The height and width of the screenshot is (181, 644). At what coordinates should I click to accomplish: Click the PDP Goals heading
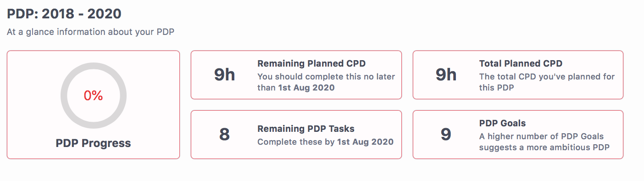click(x=502, y=124)
